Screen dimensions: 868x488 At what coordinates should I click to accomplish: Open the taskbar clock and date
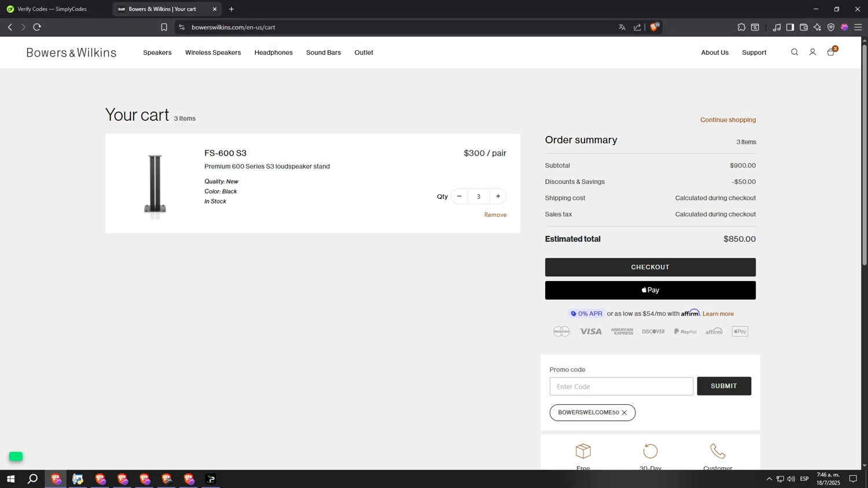(x=828, y=479)
